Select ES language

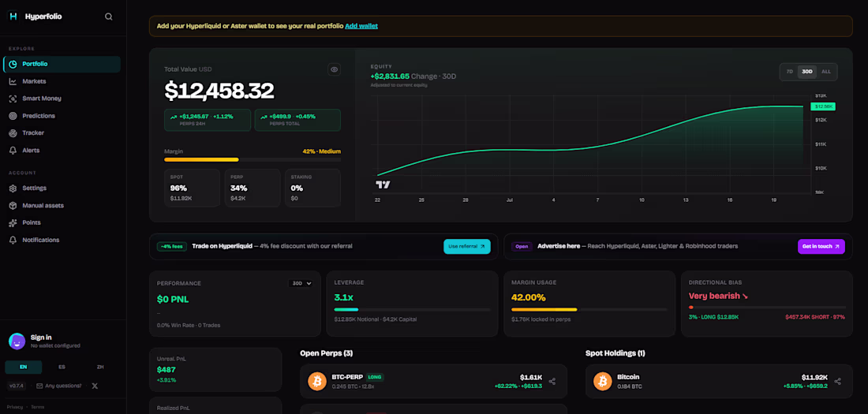[62, 367]
